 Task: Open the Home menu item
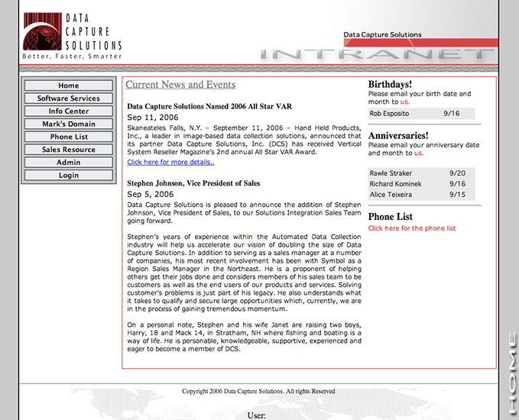point(69,86)
